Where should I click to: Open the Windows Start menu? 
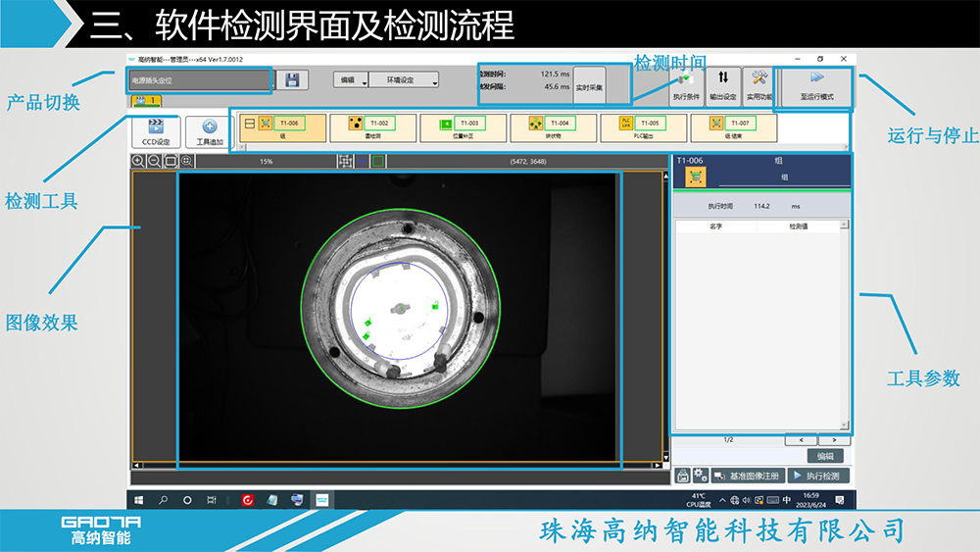pos(139,500)
